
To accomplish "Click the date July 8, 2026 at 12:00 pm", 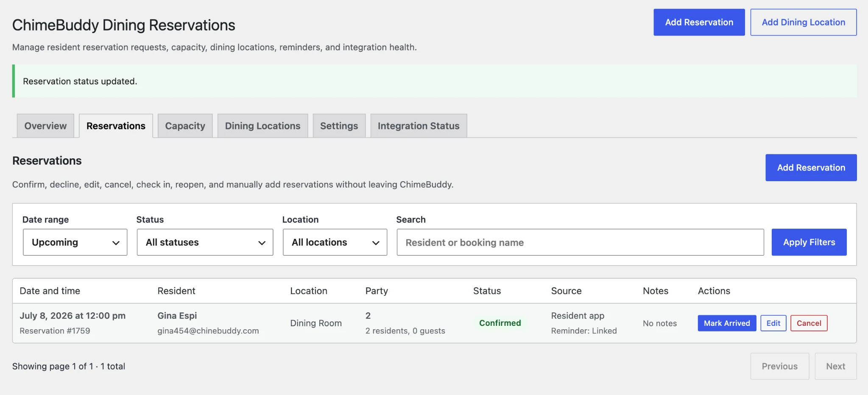I will (x=73, y=316).
